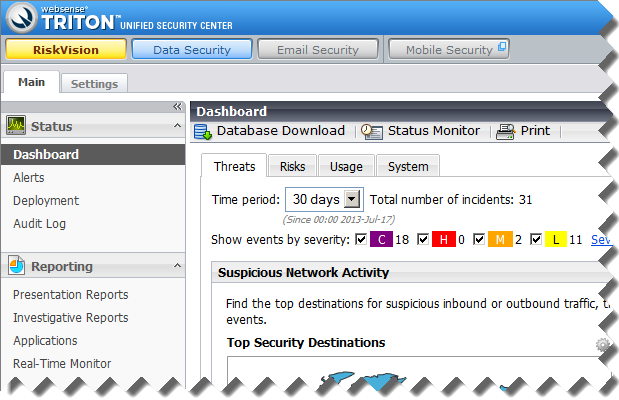Image resolution: width=619 pixels, height=400 pixels.
Task: Open Audit Log in the Status menu
Action: pyautogui.click(x=39, y=223)
